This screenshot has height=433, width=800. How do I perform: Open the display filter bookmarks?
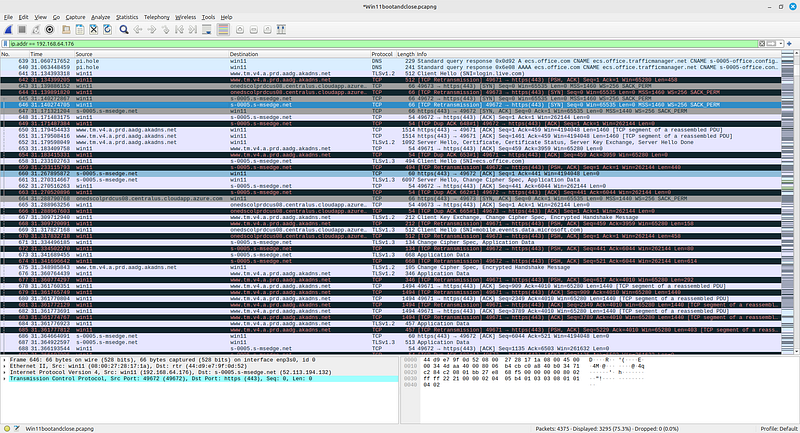[6, 44]
